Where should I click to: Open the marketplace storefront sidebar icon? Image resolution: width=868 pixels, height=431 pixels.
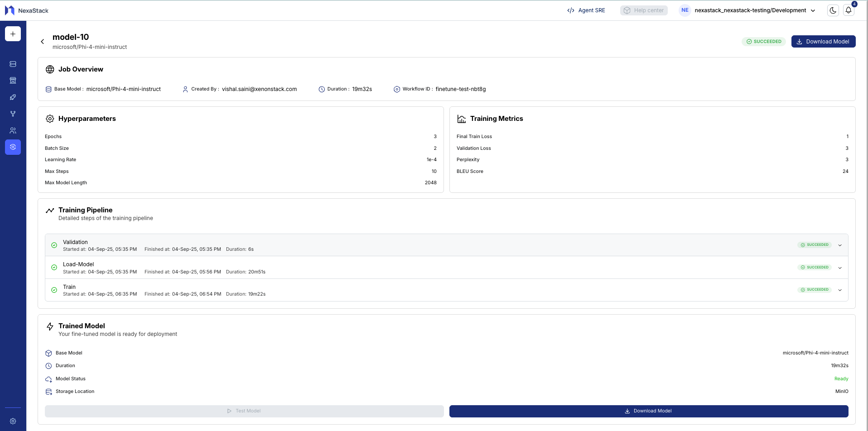[x=13, y=81]
